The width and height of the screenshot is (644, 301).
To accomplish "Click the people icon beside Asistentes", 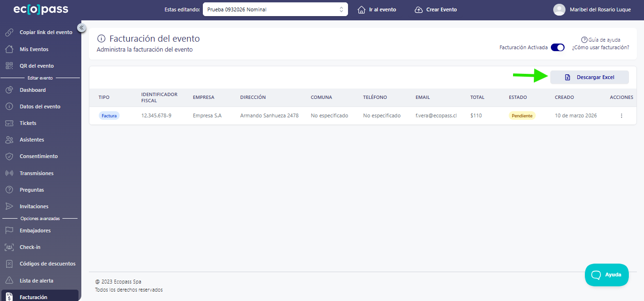I will 9,140.
